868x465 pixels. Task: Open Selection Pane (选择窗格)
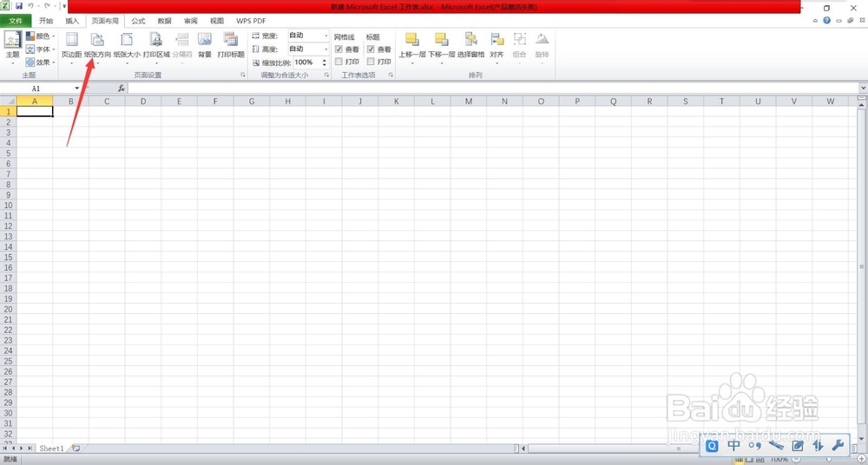[x=470, y=45]
